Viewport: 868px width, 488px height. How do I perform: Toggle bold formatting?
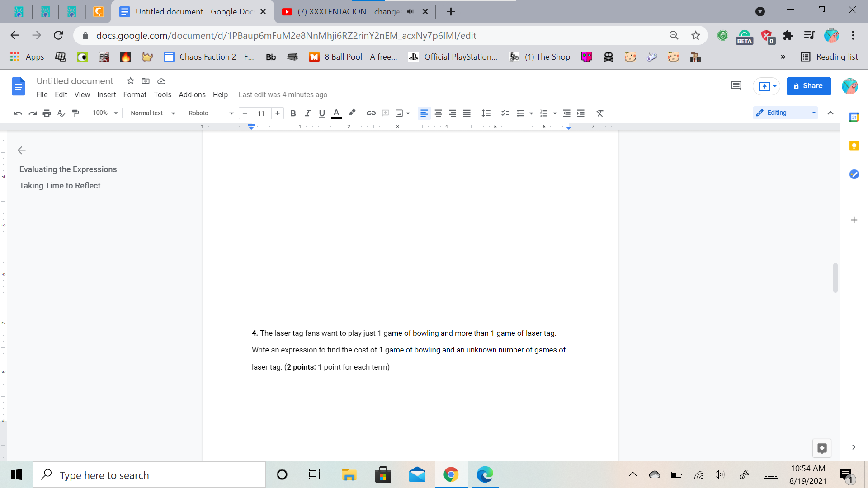(x=293, y=113)
